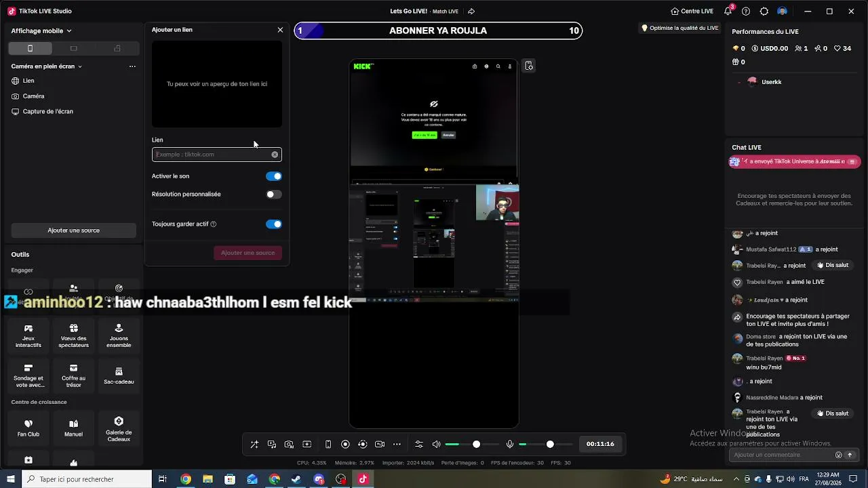
Task: Open the notifications bell
Action: tap(728, 12)
